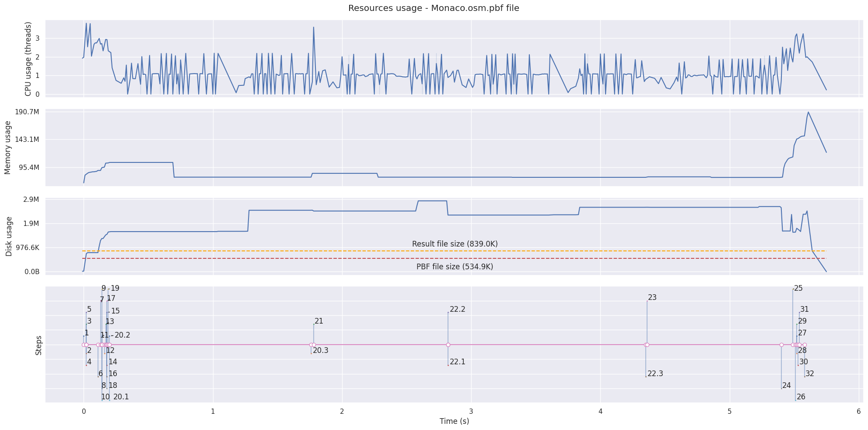Select the 'CPU usage (threads)' axis label

[28, 59]
